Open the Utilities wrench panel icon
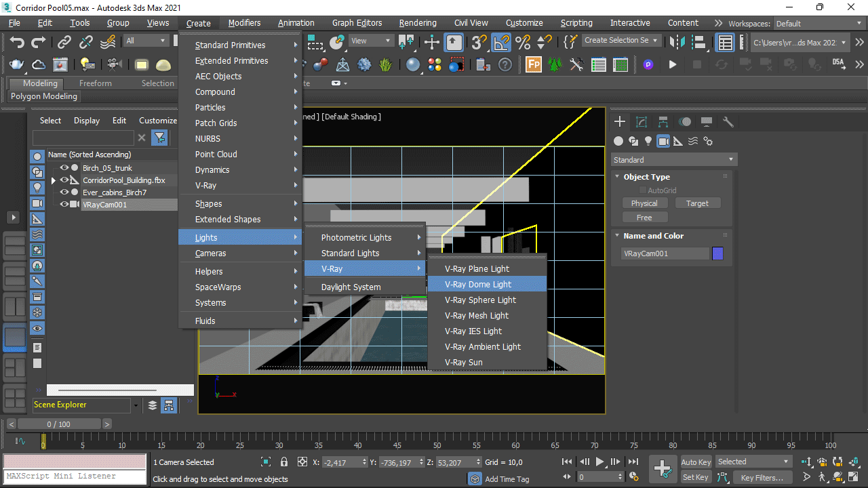This screenshot has height=488, width=868. [x=728, y=122]
